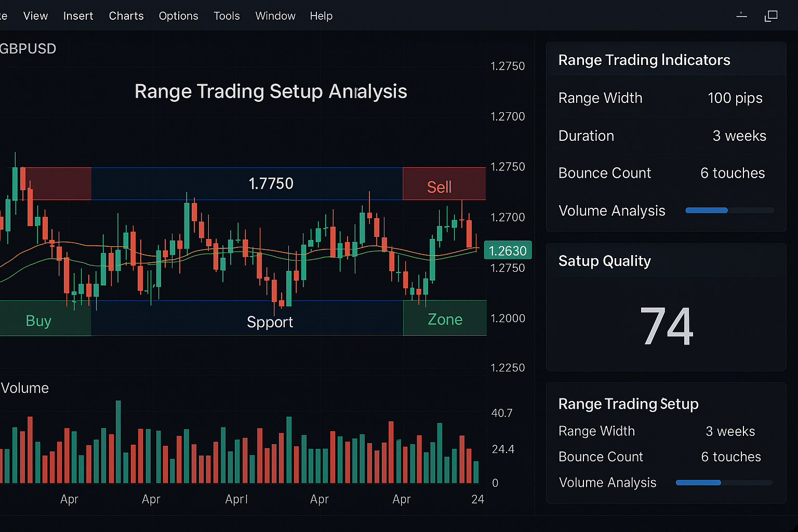Click the Spport label in the chart
The image size is (798, 532).
pos(270,322)
